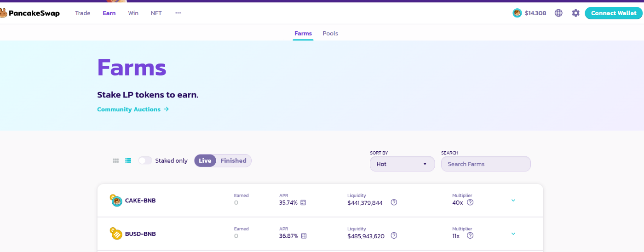This screenshot has height=252, width=644.
Task: Click the PancakeSwap wordmark
Action: [x=34, y=13]
